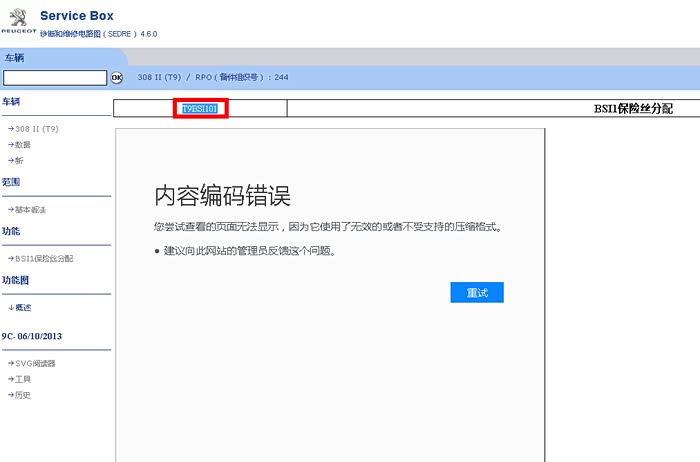Click the Service Box title

pos(77,16)
